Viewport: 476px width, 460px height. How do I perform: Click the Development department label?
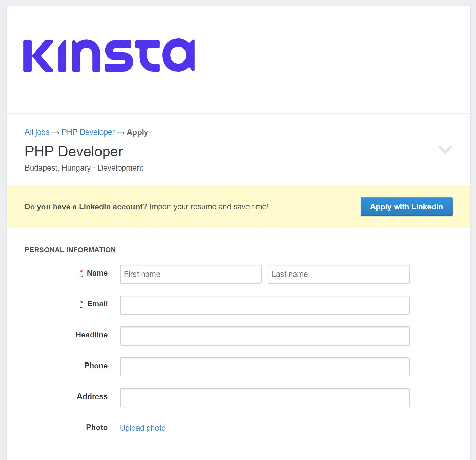120,167
